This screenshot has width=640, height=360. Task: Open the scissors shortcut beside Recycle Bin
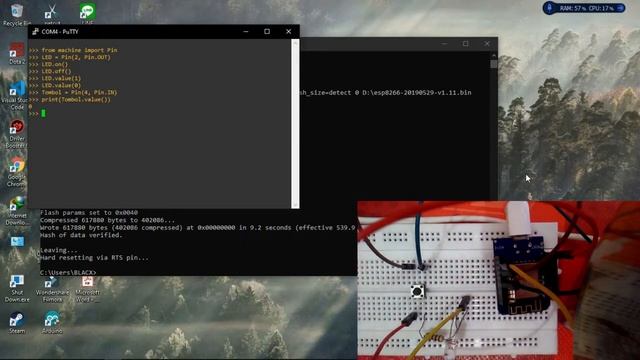pyautogui.click(x=52, y=13)
